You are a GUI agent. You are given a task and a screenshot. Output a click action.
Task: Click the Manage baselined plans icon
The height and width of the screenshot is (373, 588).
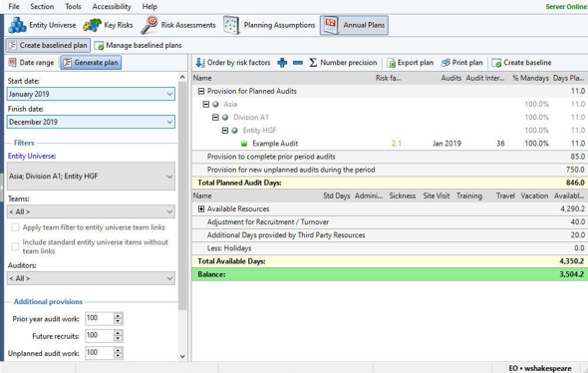point(99,46)
